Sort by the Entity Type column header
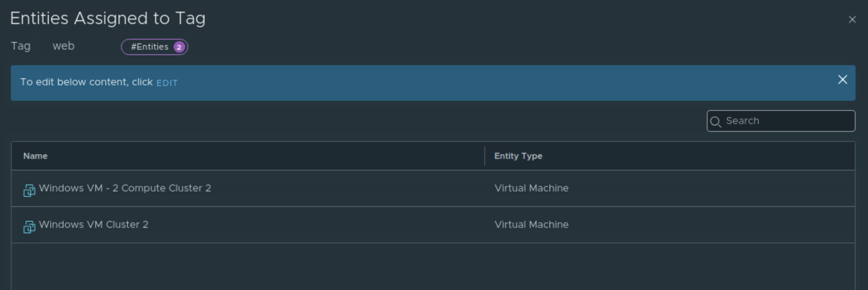 pyautogui.click(x=518, y=156)
